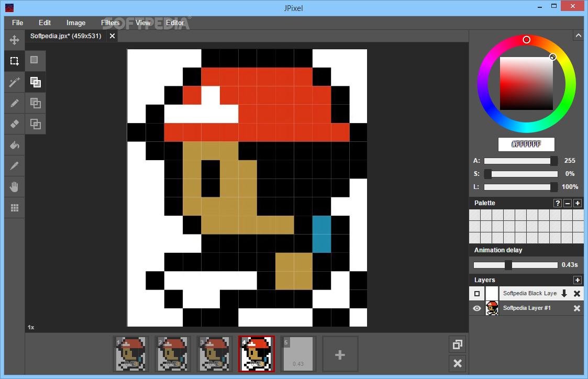
Task: Select animation frame 1 thumbnail
Action: pyautogui.click(x=130, y=354)
